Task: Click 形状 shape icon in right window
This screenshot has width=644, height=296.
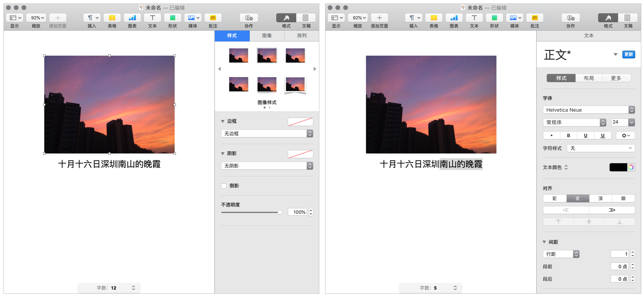Action: (x=494, y=18)
